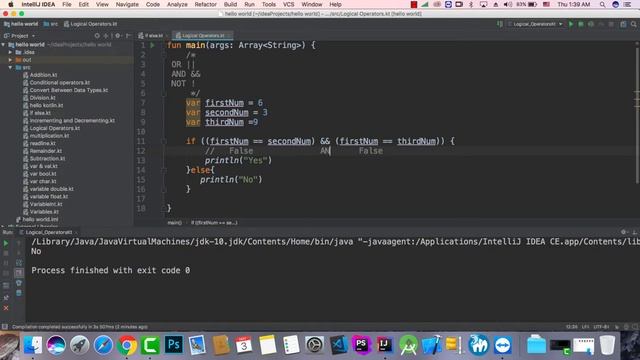The image size is (640, 360).
Task: Open Search Everywhere magnifier in IntelliJ toolbar
Action: click(633, 24)
